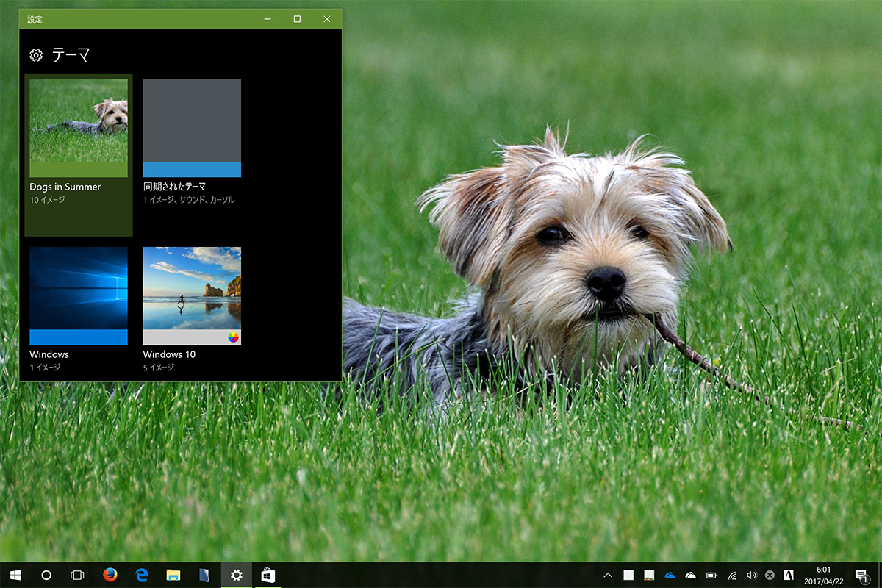Launch Firefox from the taskbar
This screenshot has width=882, height=588.
(110, 575)
